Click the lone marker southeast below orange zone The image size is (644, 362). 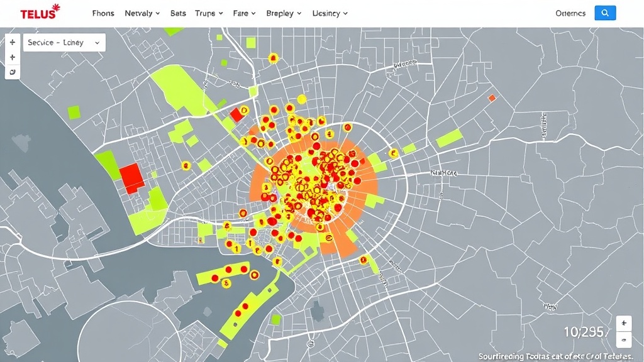363,260
